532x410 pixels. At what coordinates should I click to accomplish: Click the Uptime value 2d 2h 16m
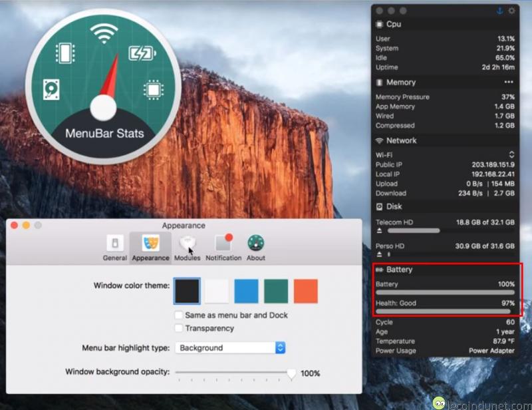498,67
